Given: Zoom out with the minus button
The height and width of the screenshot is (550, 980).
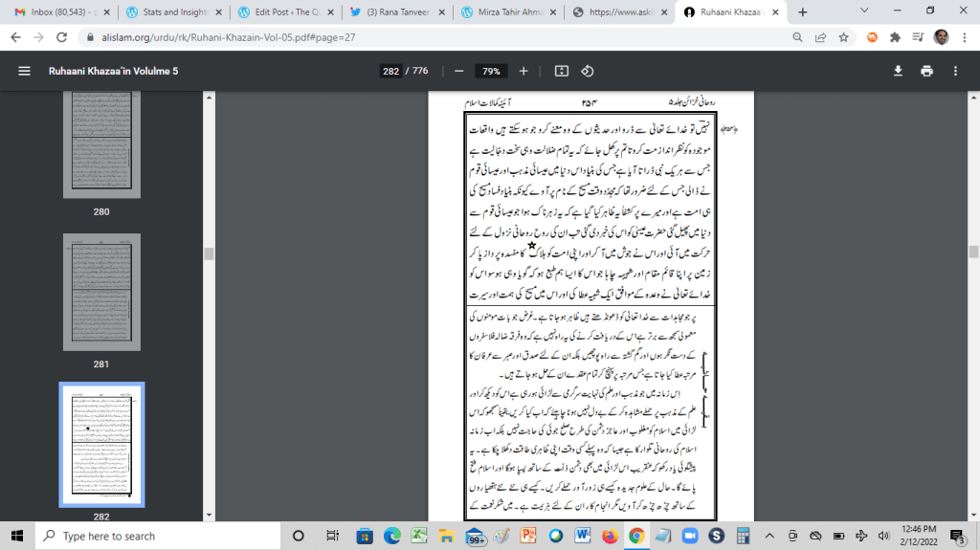Looking at the screenshot, I should click(458, 71).
